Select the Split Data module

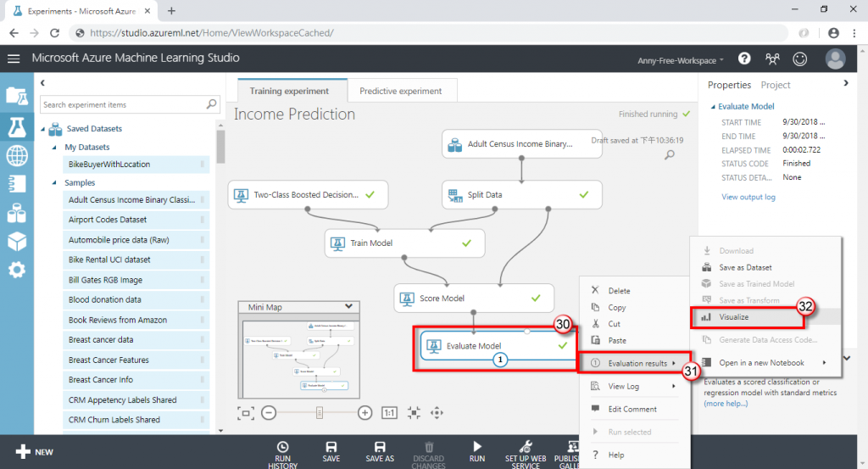(x=521, y=194)
